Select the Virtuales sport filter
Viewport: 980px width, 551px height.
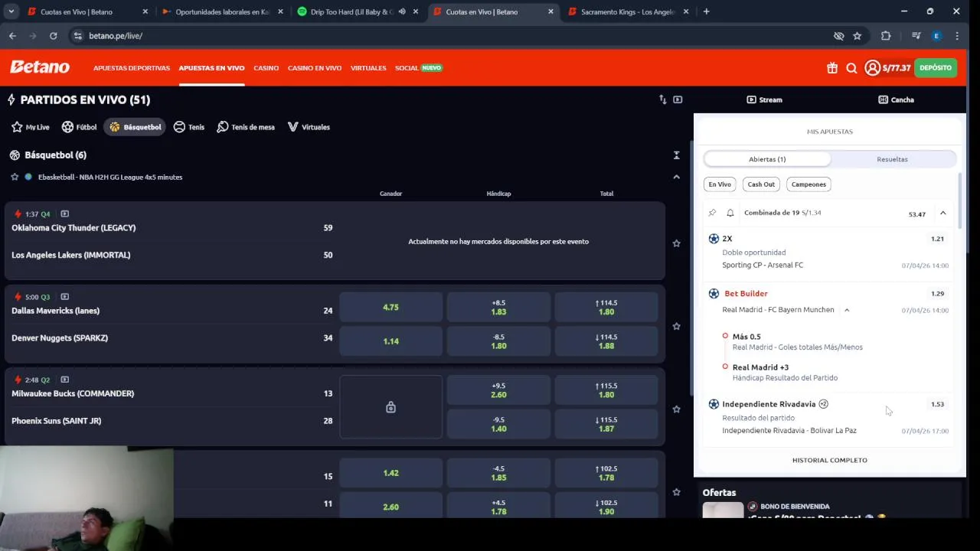(308, 127)
